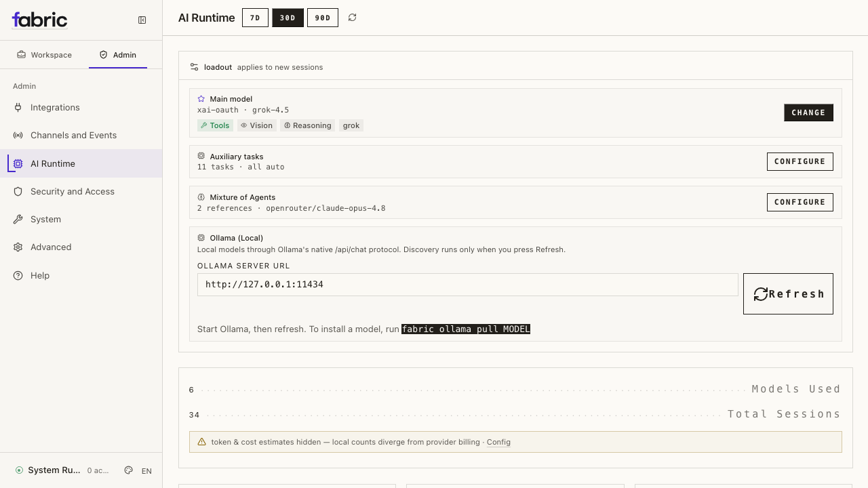This screenshot has width=868, height=488.
Task: Click 'fabric ollama pull MODEL' command text
Action: coord(466,329)
